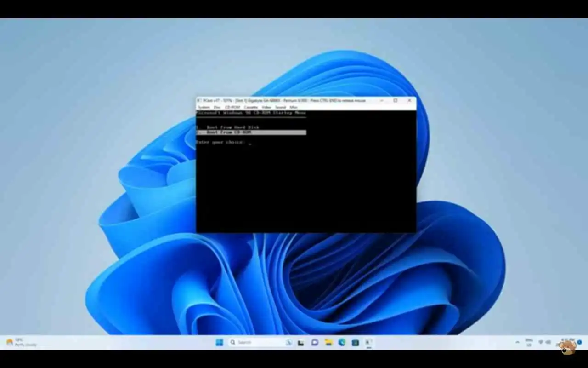Select the 'Boot from Hard Disk' line
This screenshot has height=368, width=588.
tap(228, 127)
